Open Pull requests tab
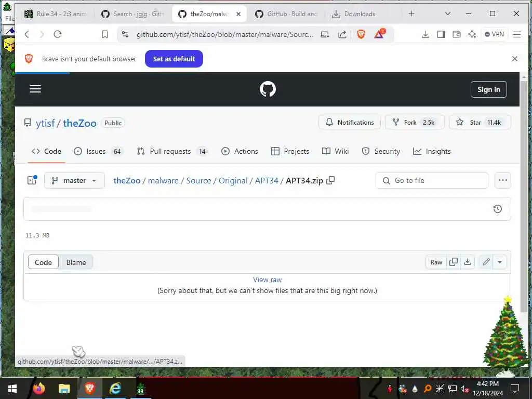 pos(172,151)
